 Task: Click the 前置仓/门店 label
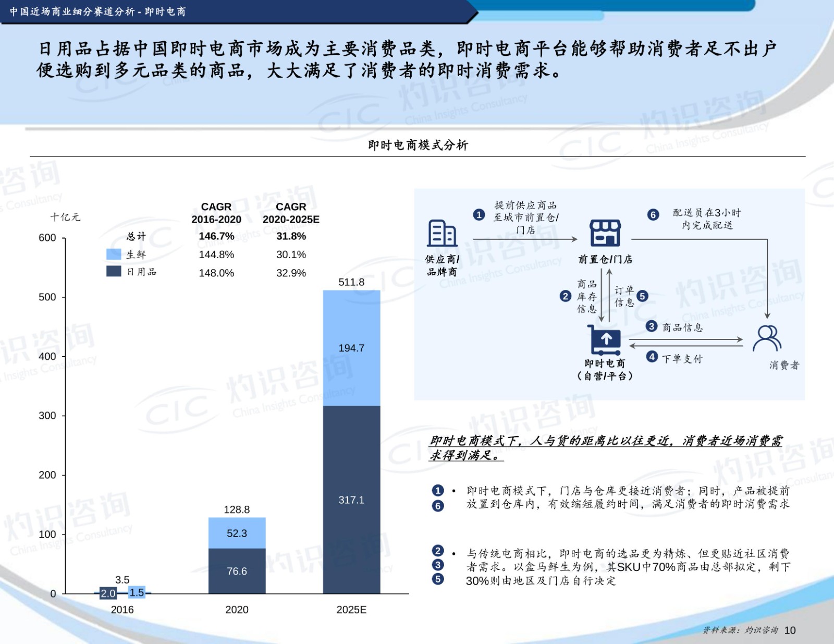pos(605,259)
